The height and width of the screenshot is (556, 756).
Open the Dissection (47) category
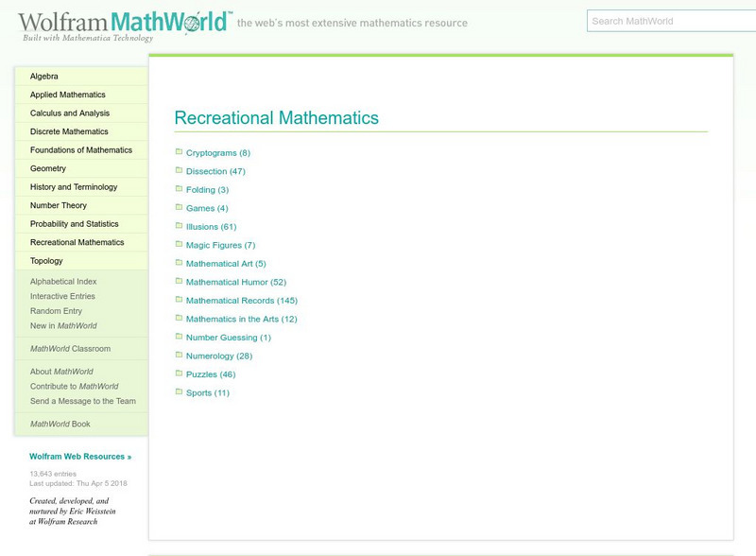tap(215, 171)
